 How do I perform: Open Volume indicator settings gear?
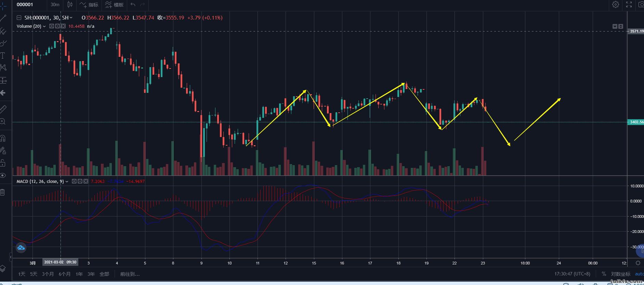click(x=57, y=26)
